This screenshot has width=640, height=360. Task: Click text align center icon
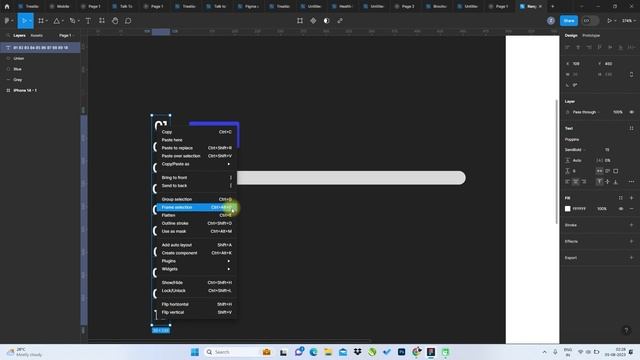(x=576, y=182)
